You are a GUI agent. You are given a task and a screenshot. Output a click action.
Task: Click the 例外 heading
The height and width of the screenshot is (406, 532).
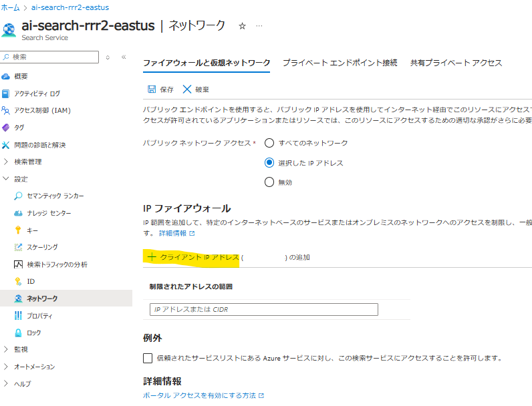(152, 338)
